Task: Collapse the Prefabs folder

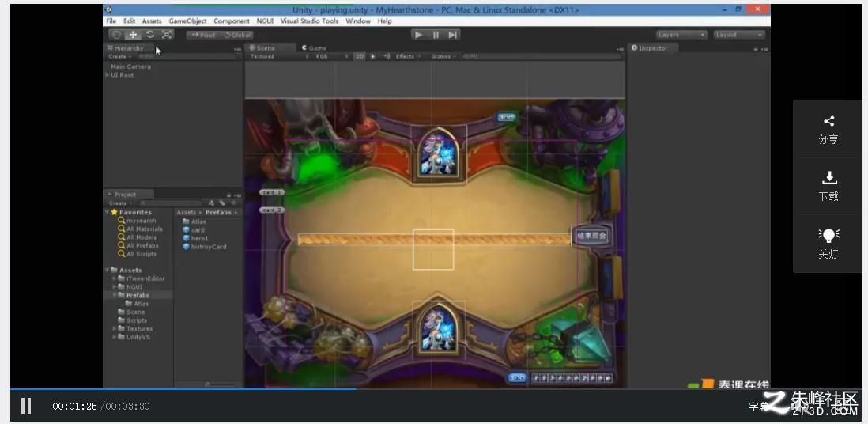Action: point(115,295)
